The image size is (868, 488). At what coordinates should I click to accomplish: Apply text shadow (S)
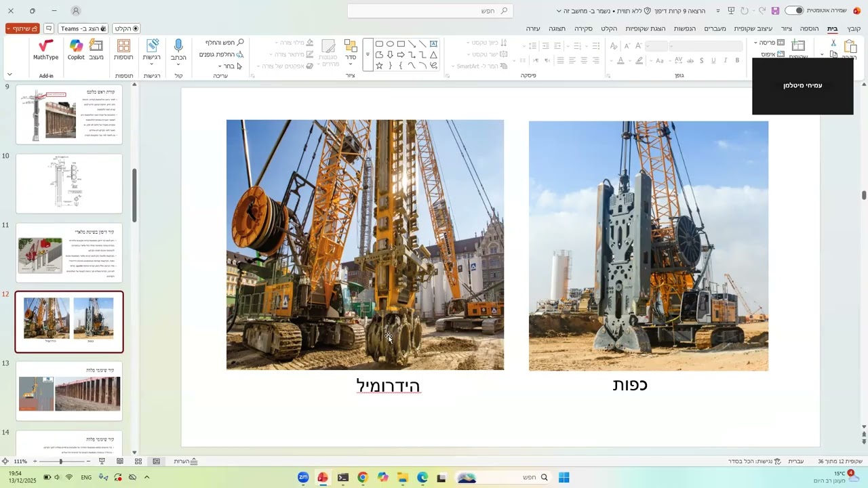point(701,60)
